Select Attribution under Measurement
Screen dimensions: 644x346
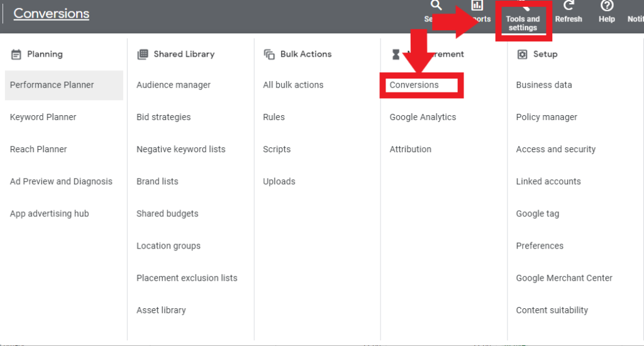(x=410, y=149)
